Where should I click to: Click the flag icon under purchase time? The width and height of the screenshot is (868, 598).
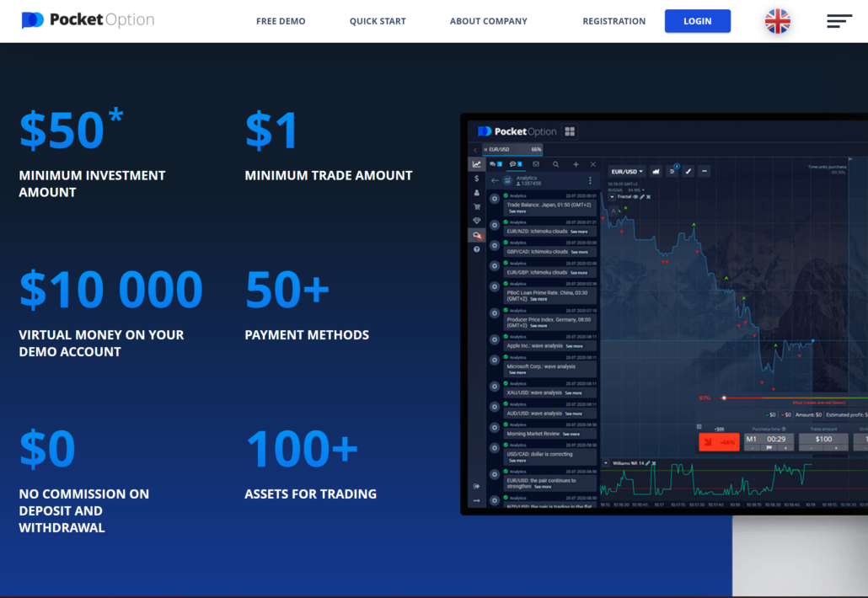click(x=769, y=448)
